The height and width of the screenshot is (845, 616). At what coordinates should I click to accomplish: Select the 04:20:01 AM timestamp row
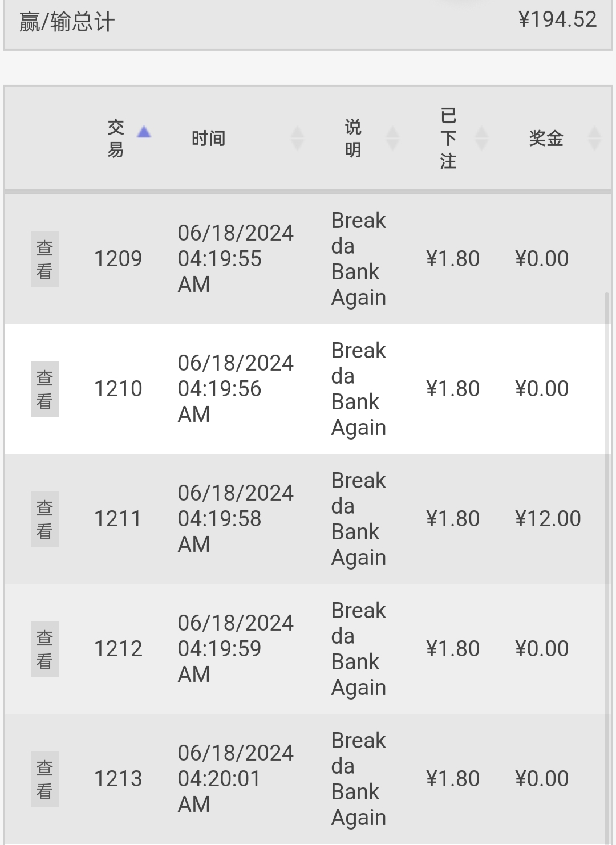[x=219, y=779]
